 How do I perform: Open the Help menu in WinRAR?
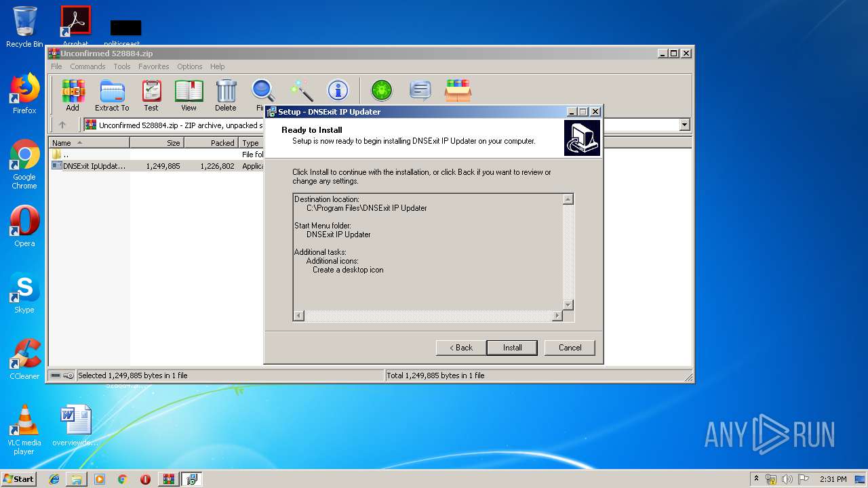tap(217, 66)
